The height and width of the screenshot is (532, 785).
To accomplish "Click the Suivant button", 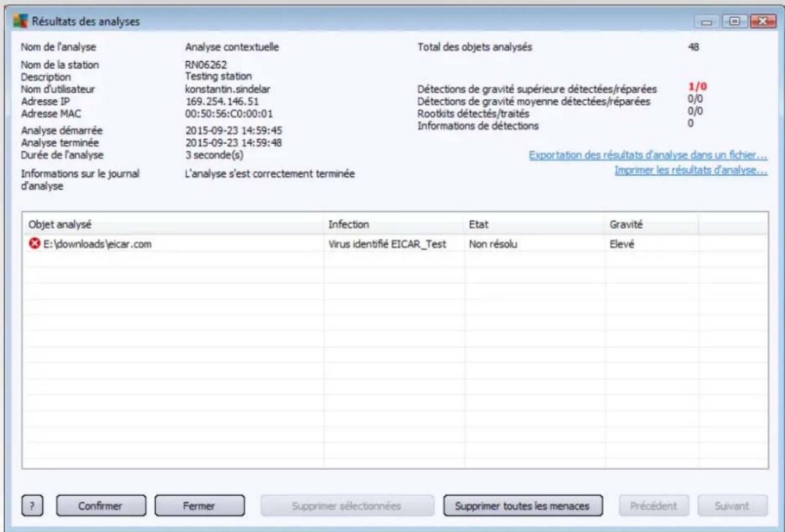I will [x=732, y=506].
